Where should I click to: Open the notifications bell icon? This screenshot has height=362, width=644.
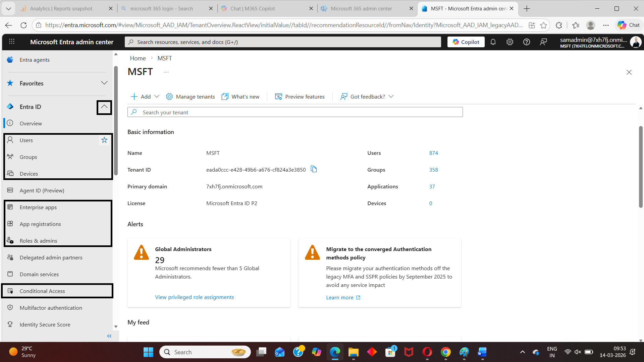pyautogui.click(x=493, y=42)
